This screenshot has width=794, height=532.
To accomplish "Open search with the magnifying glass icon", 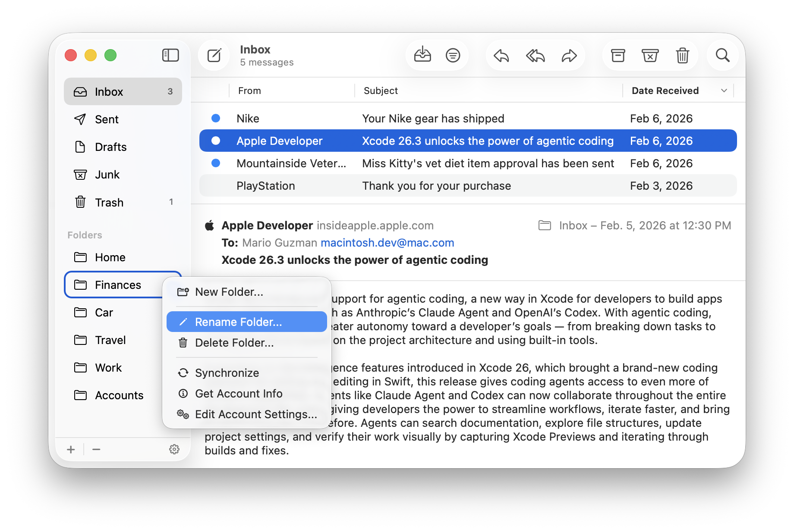I will click(x=722, y=55).
